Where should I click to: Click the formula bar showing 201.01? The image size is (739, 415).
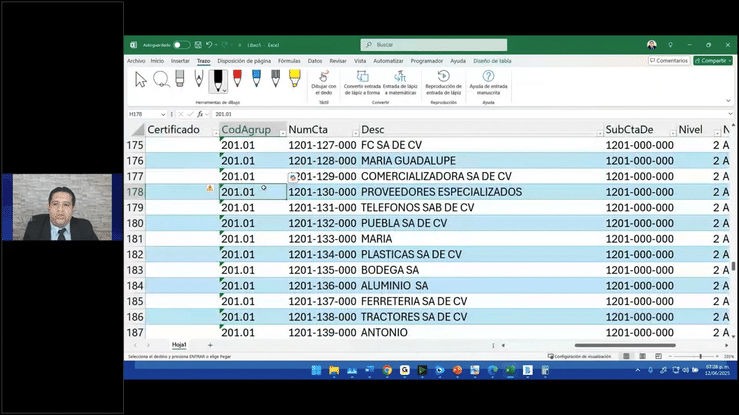[469, 114]
